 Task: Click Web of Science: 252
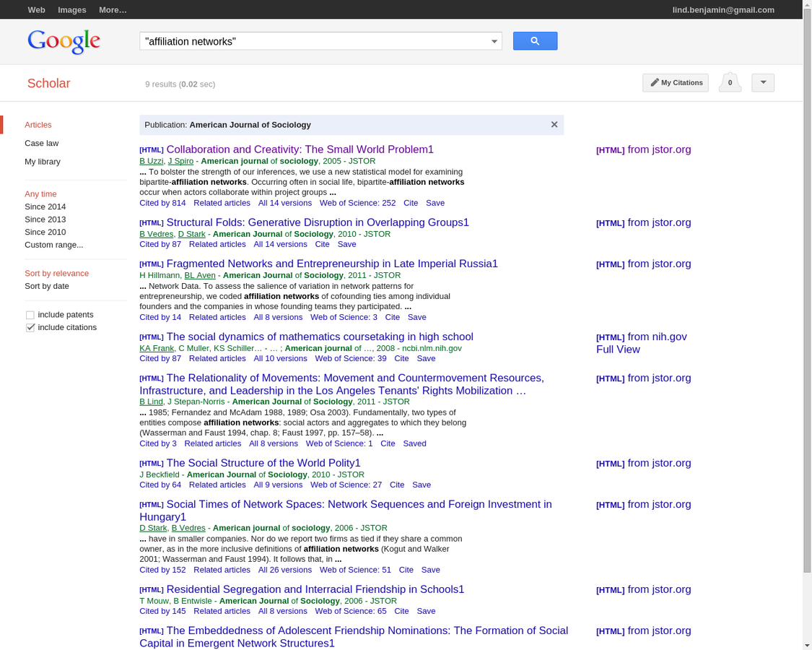point(357,203)
